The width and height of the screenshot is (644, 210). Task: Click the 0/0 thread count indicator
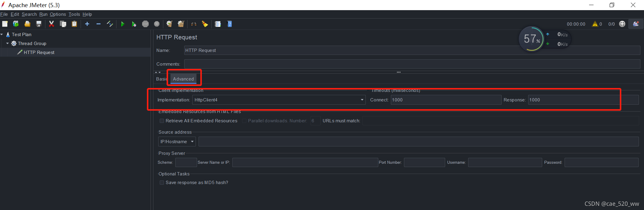[x=611, y=24]
